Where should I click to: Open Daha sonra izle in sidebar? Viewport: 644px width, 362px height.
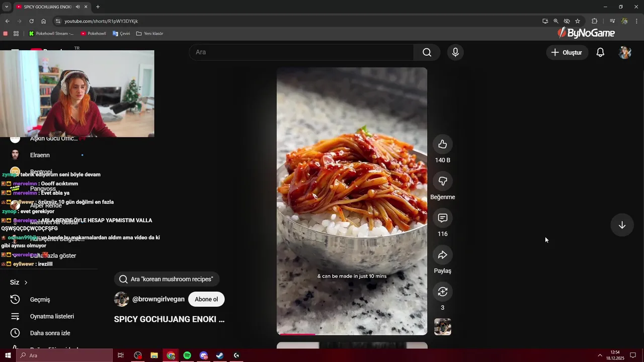pyautogui.click(x=50, y=333)
